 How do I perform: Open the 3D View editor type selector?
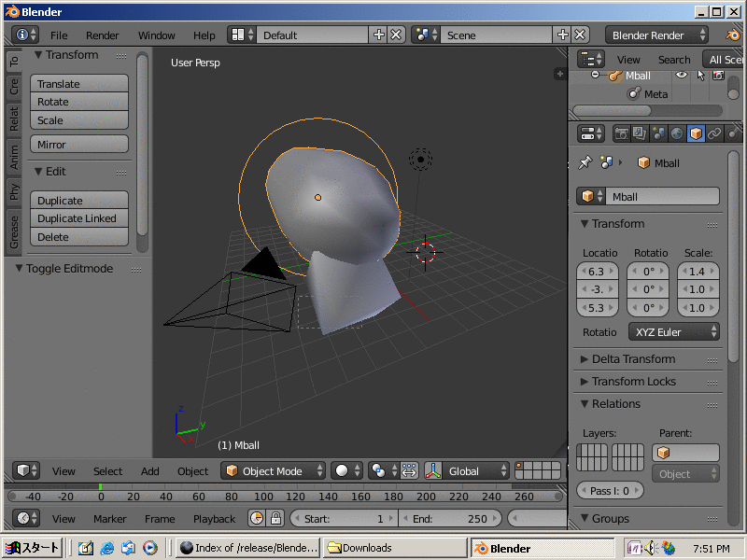point(26,471)
